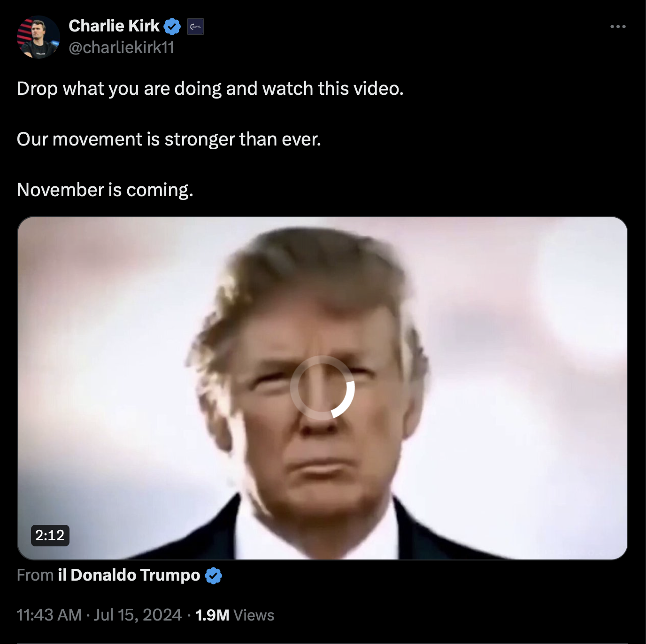Screen dimensions: 646x644
Task: Click the loading spinner on the video
Action: [323, 388]
